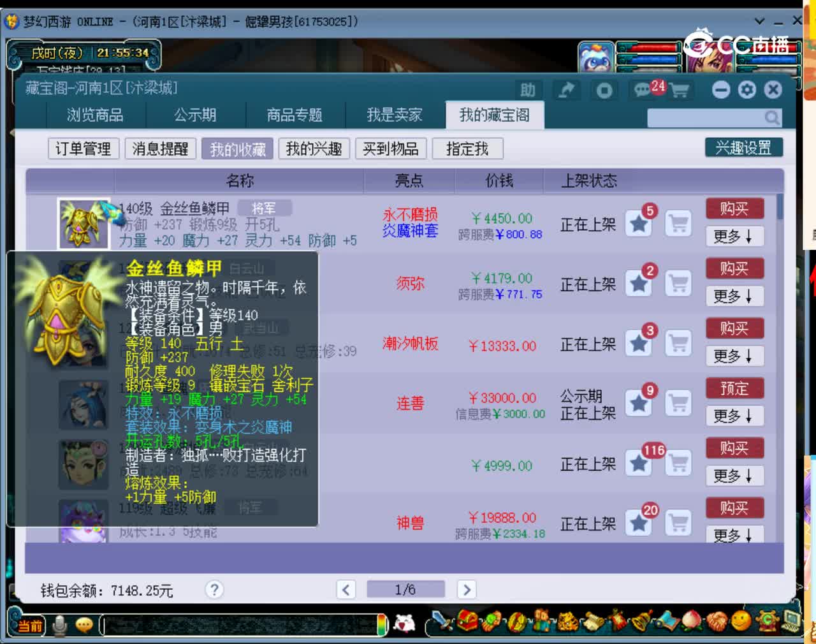Click the 当前 chat channel button
Viewport: 816px width, 644px height.
pyautogui.click(x=29, y=626)
